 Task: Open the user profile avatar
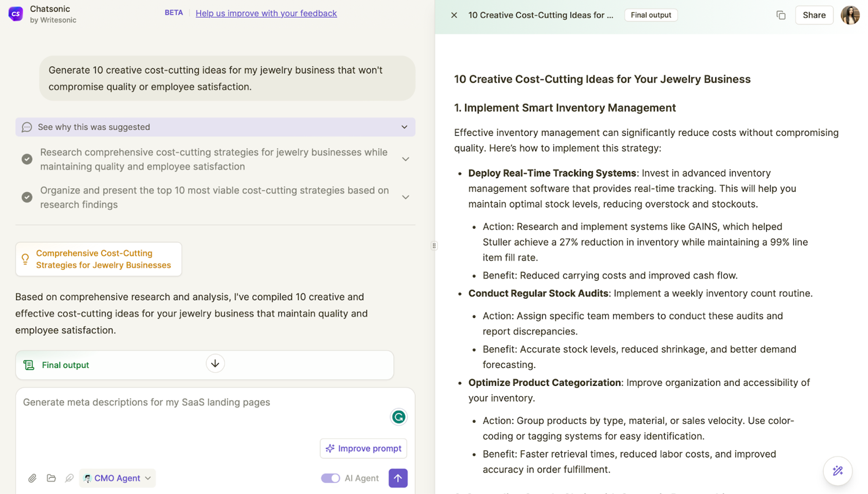[x=850, y=15]
